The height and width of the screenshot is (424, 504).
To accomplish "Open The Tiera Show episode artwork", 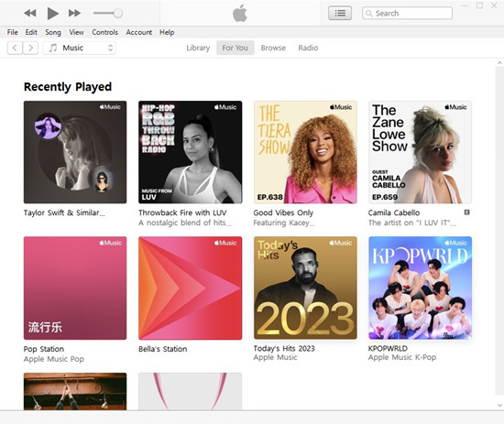I will 305,152.
